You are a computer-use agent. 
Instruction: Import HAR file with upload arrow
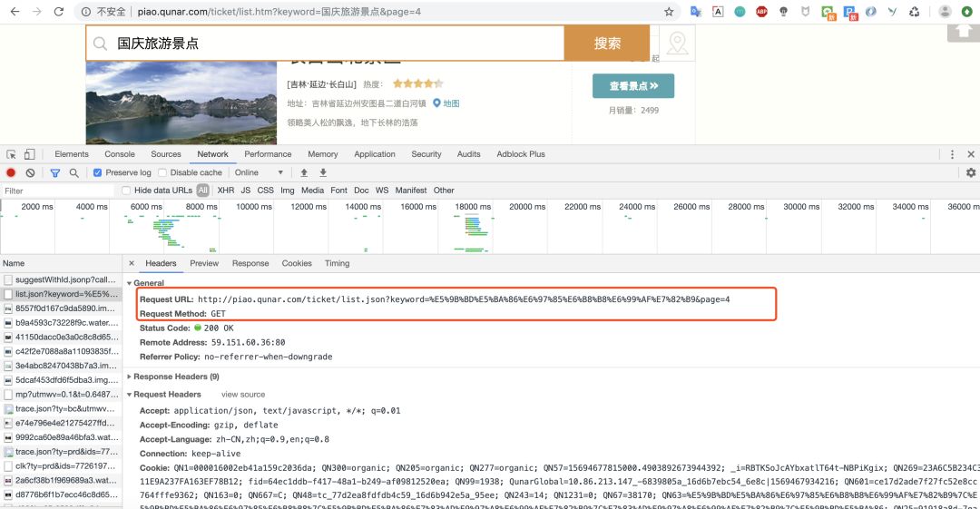[x=304, y=172]
